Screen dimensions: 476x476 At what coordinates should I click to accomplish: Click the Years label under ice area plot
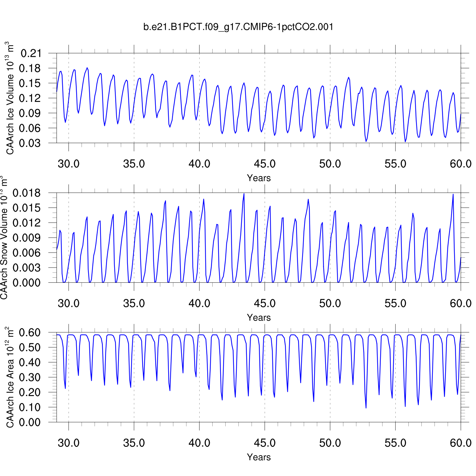point(259,457)
